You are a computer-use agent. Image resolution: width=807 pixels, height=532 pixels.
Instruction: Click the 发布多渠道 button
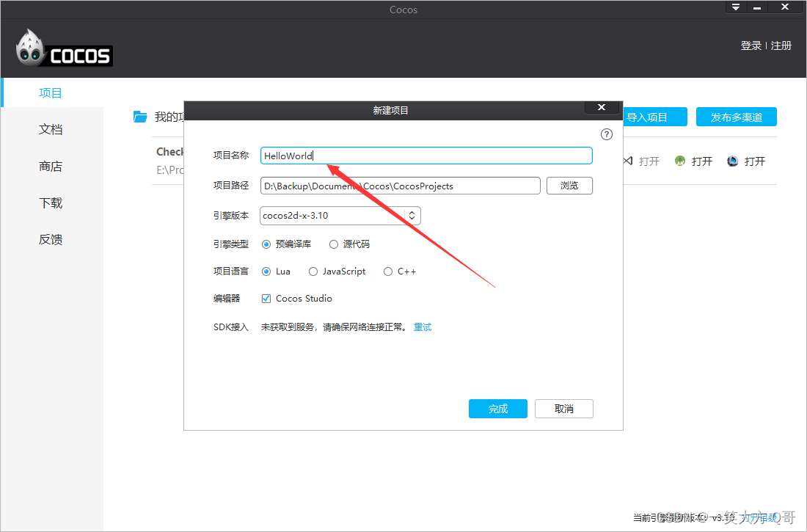[736, 116]
